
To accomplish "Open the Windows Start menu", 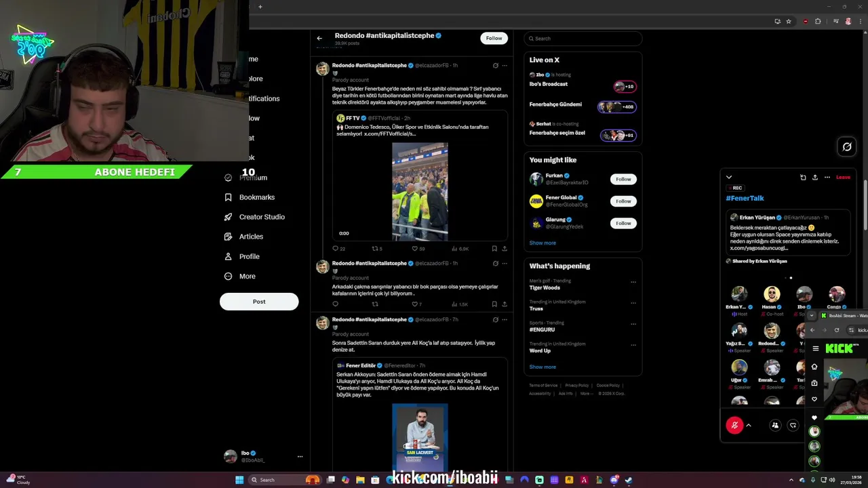I will (239, 480).
